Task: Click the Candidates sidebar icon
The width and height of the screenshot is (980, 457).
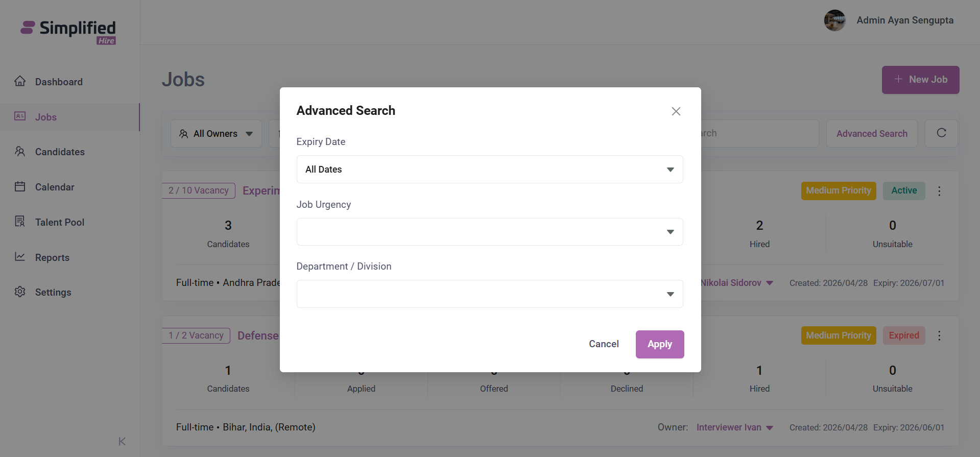Action: (x=20, y=152)
